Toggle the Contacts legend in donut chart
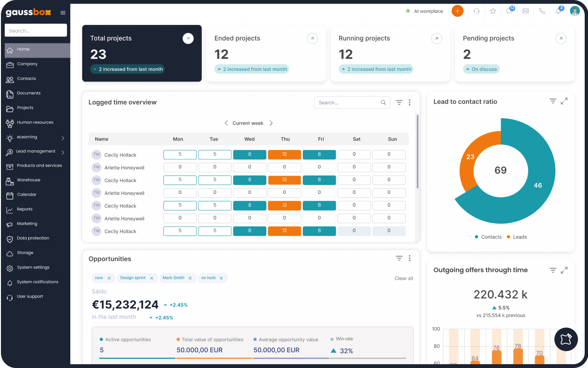 [488, 237]
